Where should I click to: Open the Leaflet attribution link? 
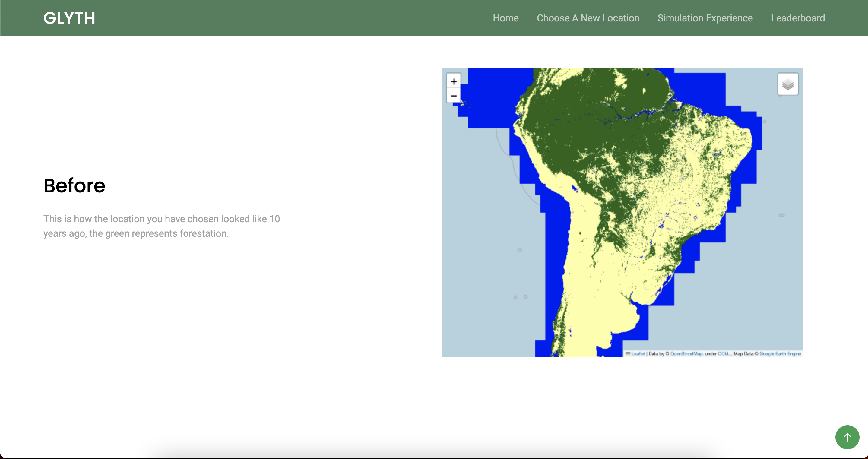click(x=638, y=353)
